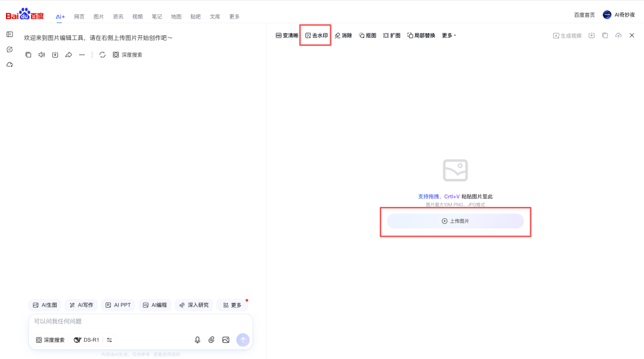Expand the 更多 top navigation menu

(x=234, y=17)
